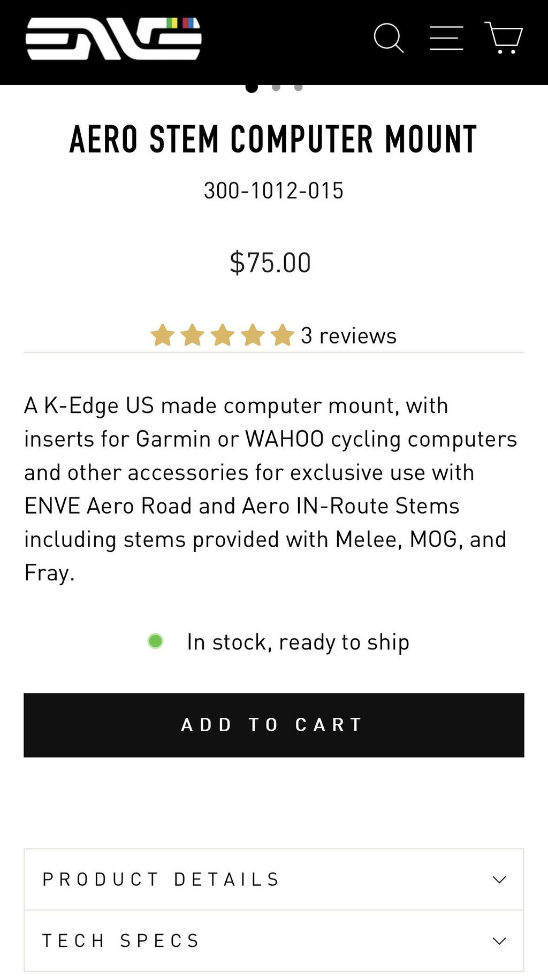Screen dimensions: 548x980
Task: Select the second image carousel dot
Action: click(276, 87)
